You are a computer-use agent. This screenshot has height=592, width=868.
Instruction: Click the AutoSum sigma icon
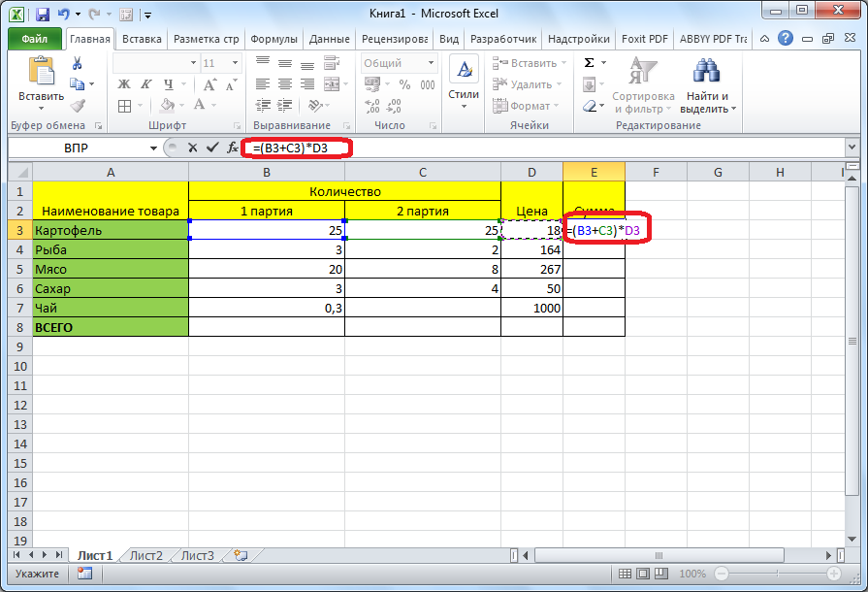pyautogui.click(x=589, y=63)
